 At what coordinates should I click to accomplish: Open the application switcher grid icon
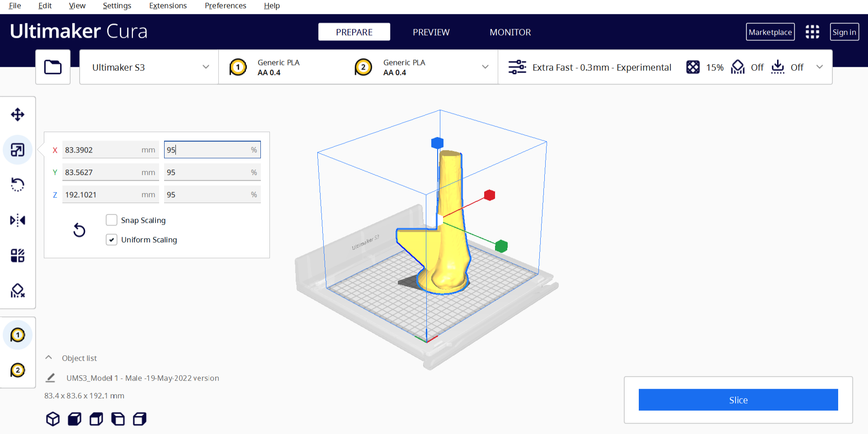(812, 32)
